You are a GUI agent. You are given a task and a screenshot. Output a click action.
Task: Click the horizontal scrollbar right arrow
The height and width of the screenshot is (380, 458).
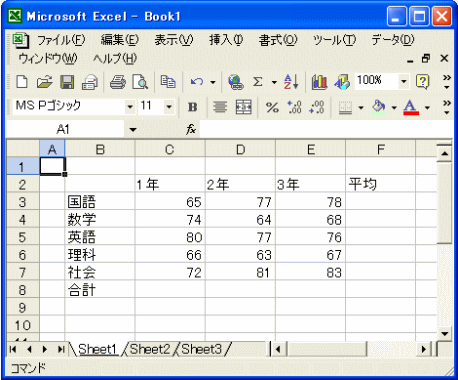click(424, 349)
